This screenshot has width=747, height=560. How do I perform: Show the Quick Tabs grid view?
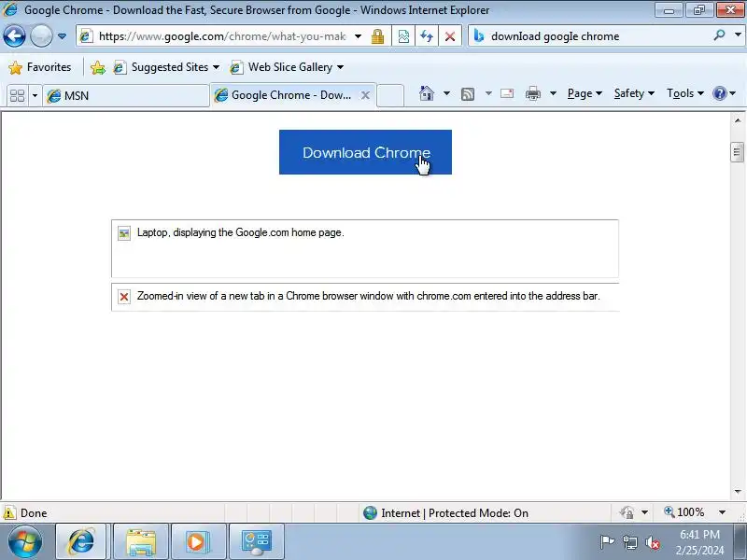(17, 95)
